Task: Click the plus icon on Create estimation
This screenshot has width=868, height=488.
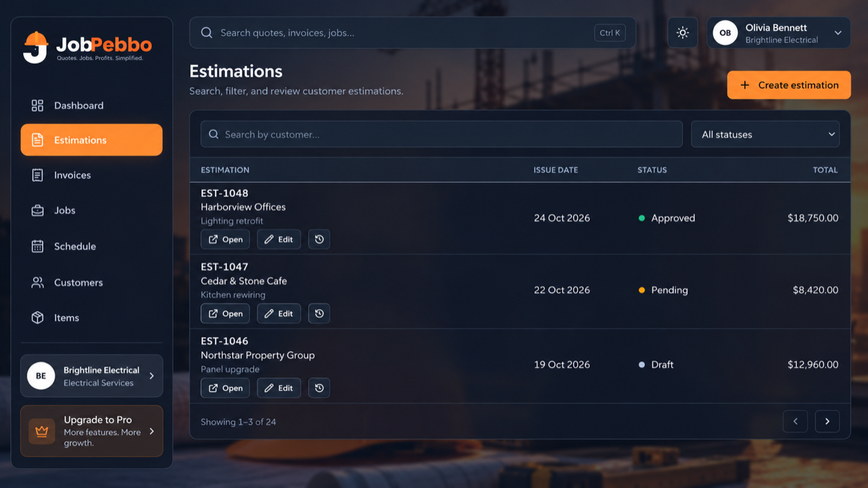Action: coord(744,85)
